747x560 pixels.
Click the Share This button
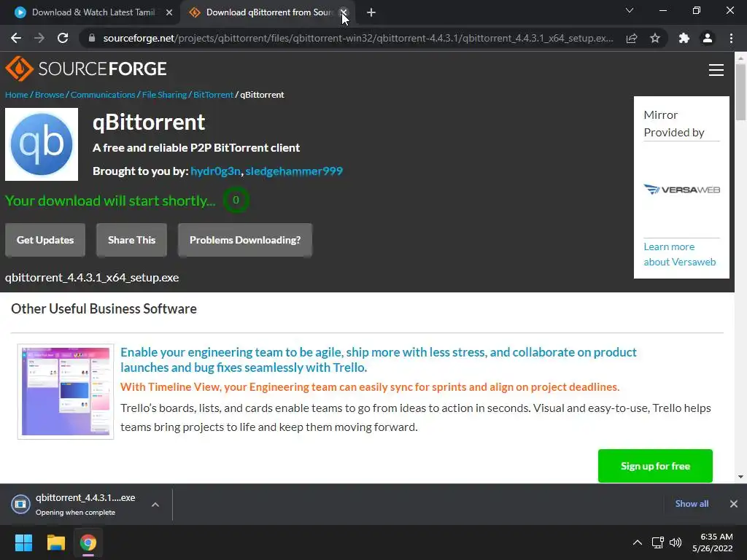[131, 240]
